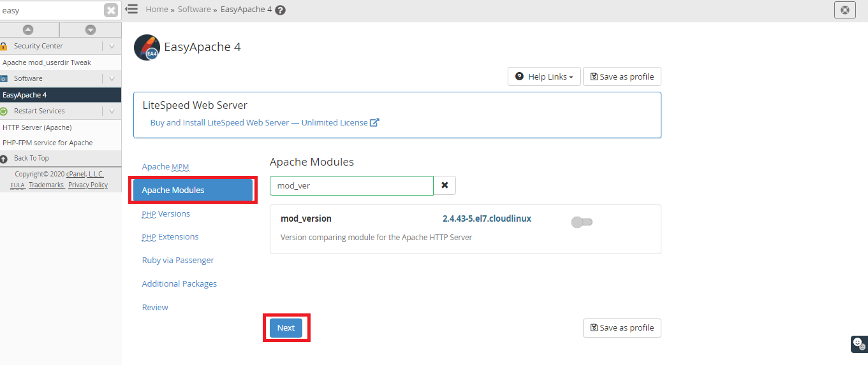The width and height of the screenshot is (868, 365).
Task: Click the Security Center lock icon
Action: coord(3,46)
